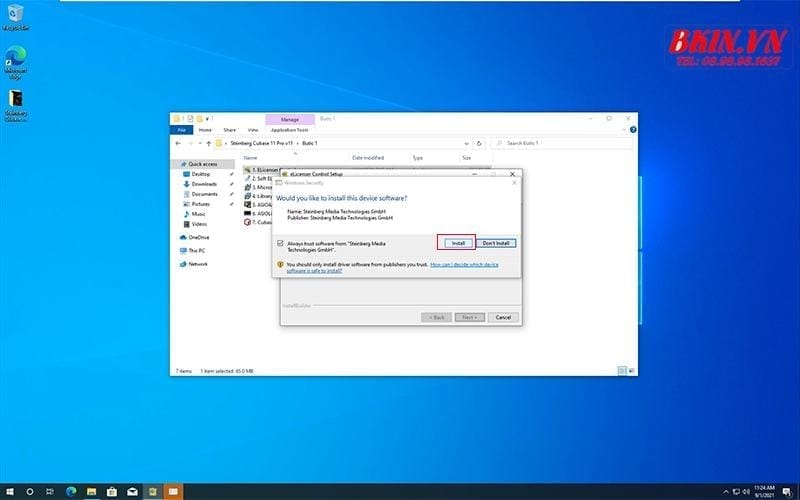Open the Recycle Bin desktop icon

(x=16, y=18)
